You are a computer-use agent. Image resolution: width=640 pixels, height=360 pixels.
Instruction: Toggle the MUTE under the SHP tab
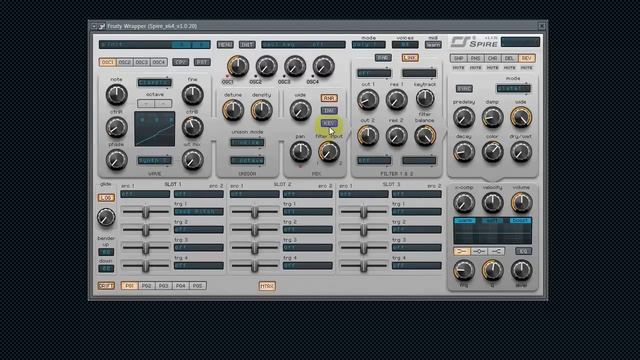click(458, 68)
